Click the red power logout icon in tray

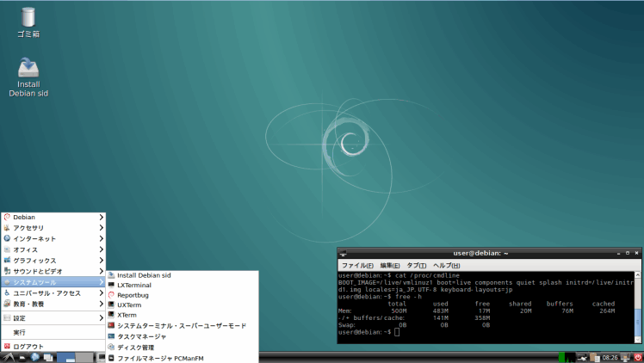[x=638, y=357]
